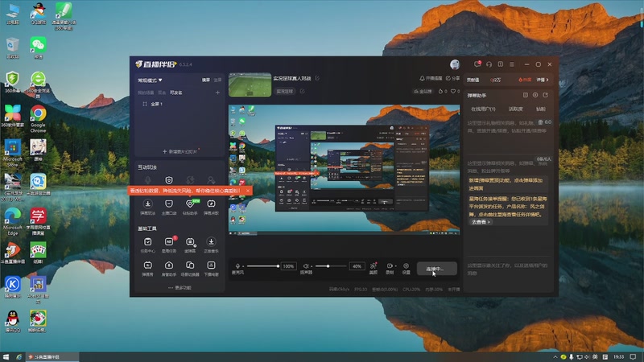Open the hamburger menu in title bar

[x=512, y=64]
